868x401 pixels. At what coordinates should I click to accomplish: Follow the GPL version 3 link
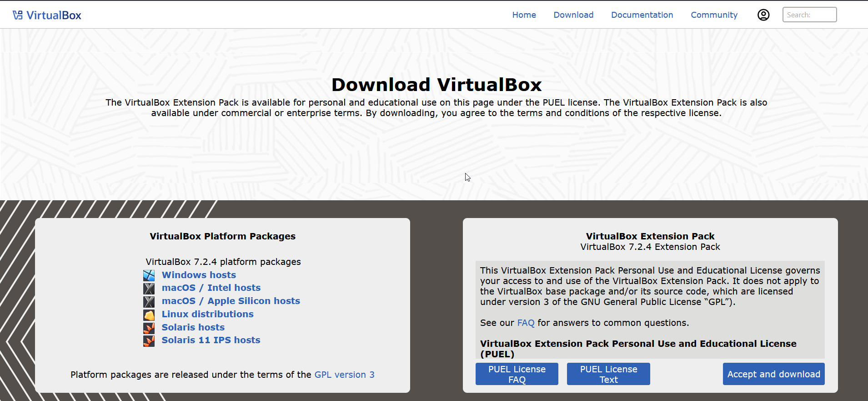click(344, 375)
